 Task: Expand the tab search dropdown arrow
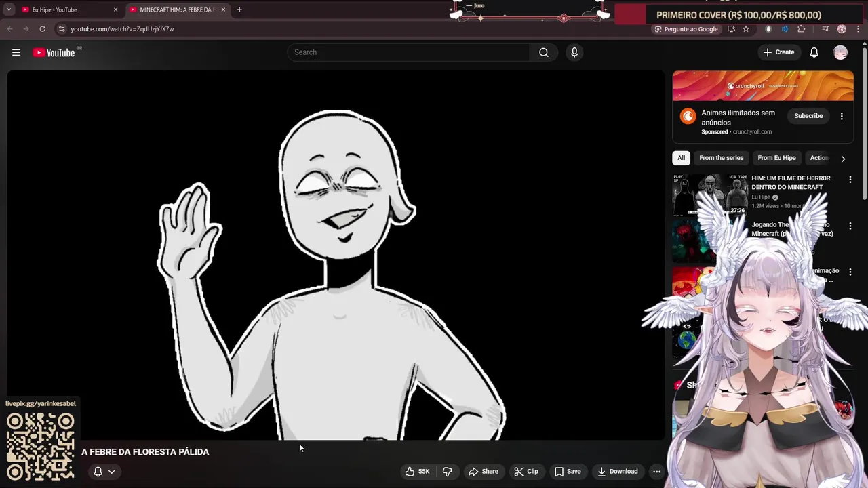pyautogui.click(x=9, y=9)
